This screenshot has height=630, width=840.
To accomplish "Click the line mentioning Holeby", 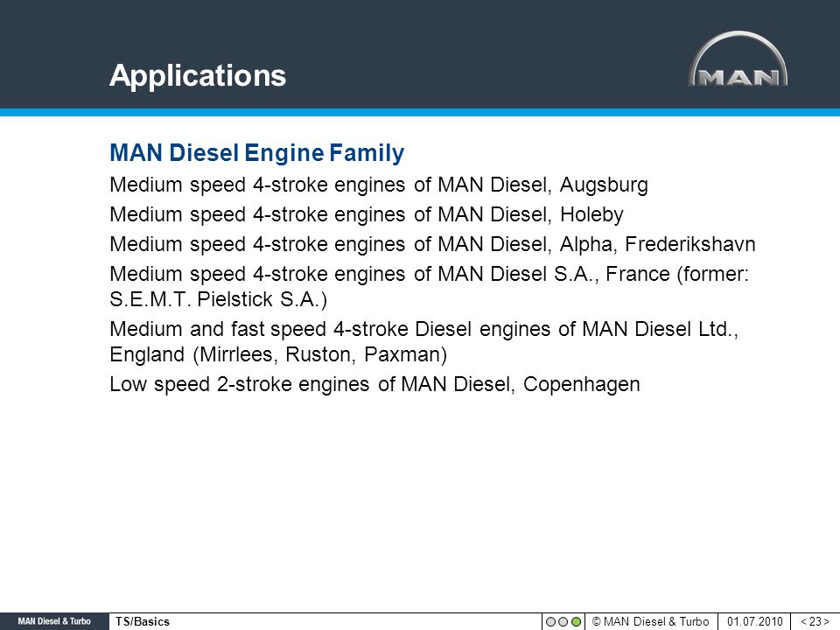I will (x=367, y=215).
